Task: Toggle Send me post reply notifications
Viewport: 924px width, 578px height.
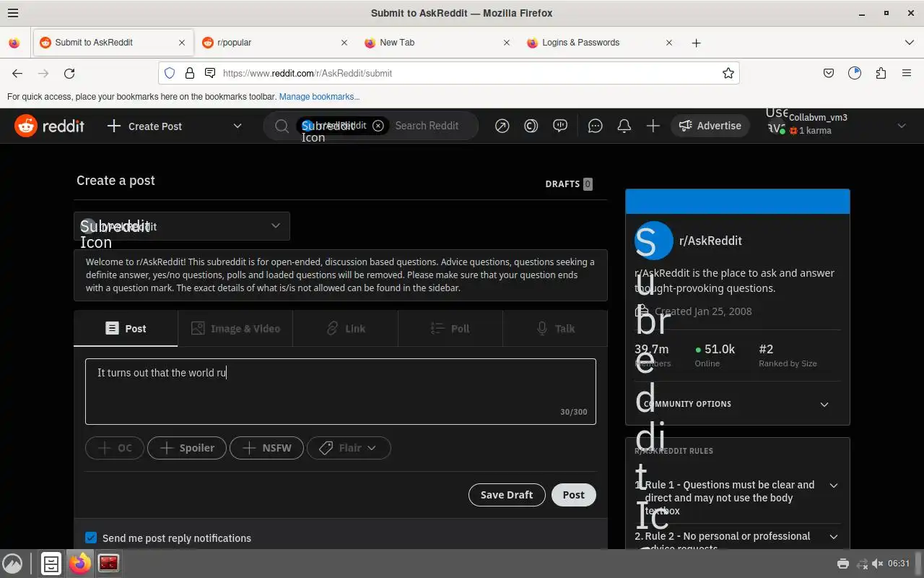Action: pos(91,538)
